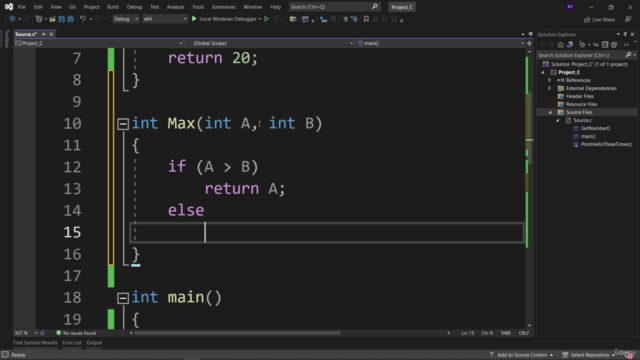This screenshot has width=640, height=360.
Task: Click the Live Share icon
Action: pos(587,20)
